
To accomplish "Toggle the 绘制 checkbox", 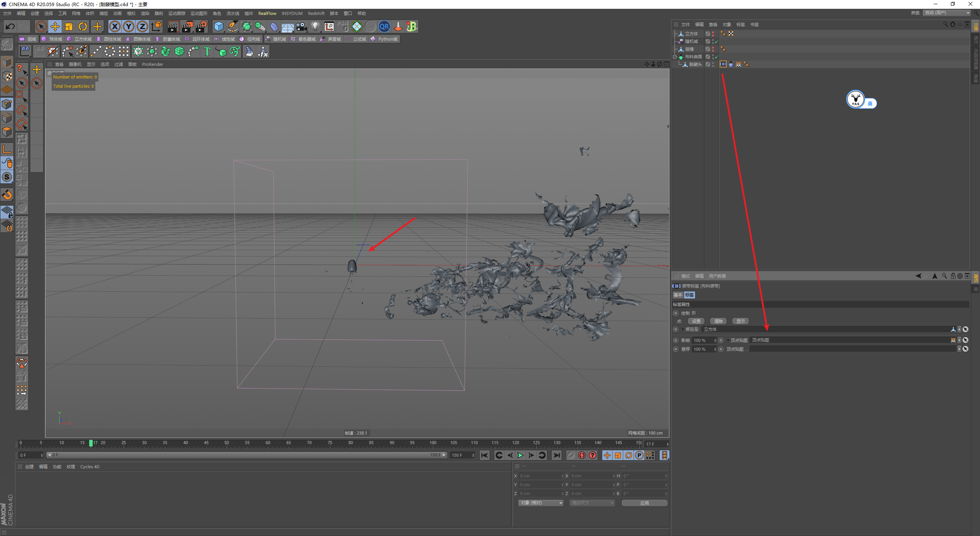I will (x=694, y=313).
